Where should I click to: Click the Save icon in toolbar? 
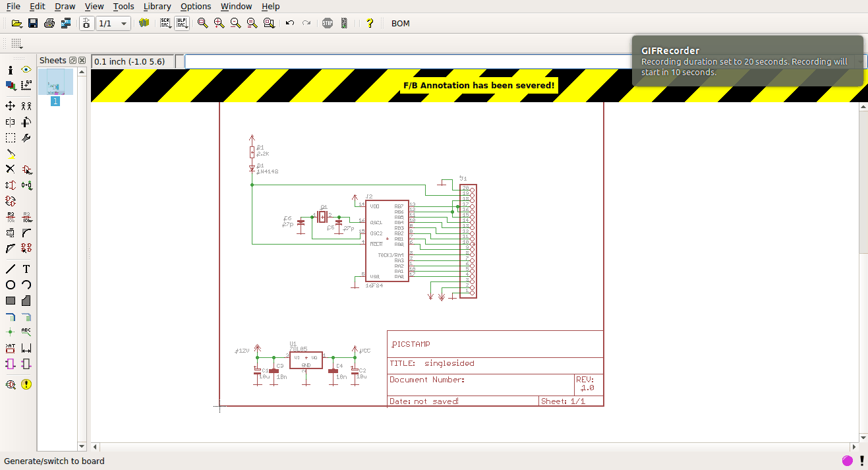tap(33, 23)
